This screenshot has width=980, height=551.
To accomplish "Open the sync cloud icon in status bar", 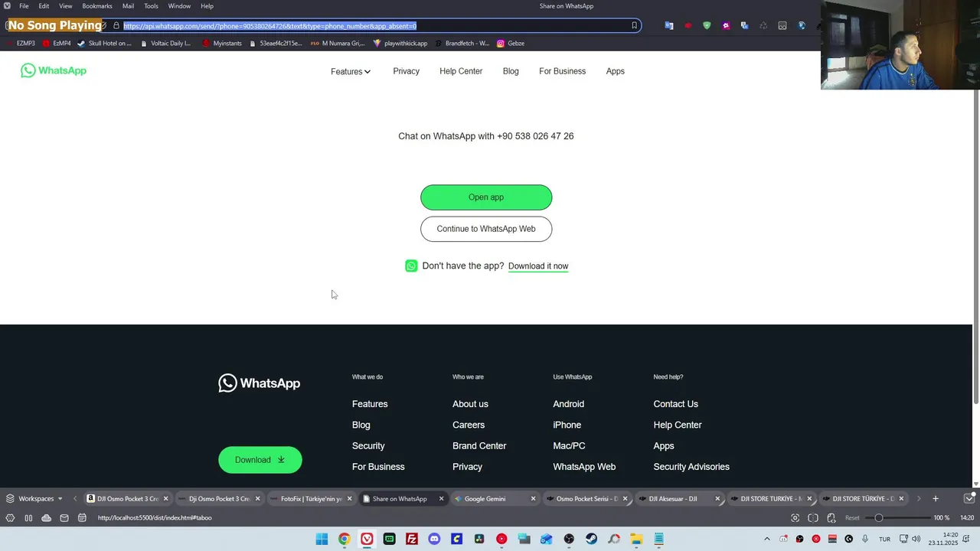I will 46,518.
